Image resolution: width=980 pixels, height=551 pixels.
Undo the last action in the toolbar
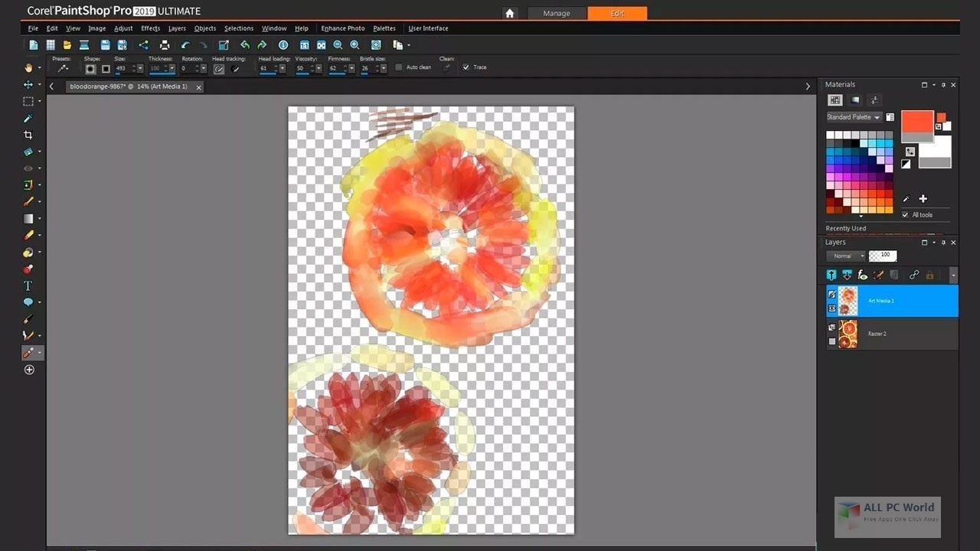coord(185,45)
